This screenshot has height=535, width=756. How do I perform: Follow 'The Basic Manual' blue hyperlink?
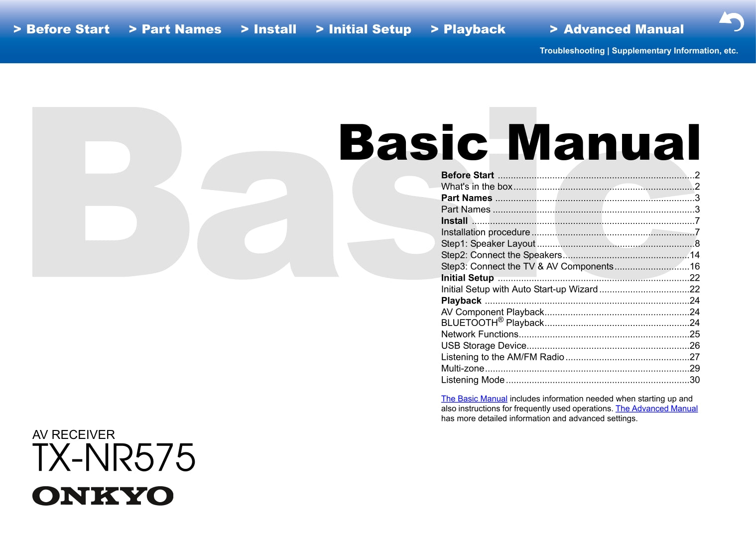(x=474, y=399)
